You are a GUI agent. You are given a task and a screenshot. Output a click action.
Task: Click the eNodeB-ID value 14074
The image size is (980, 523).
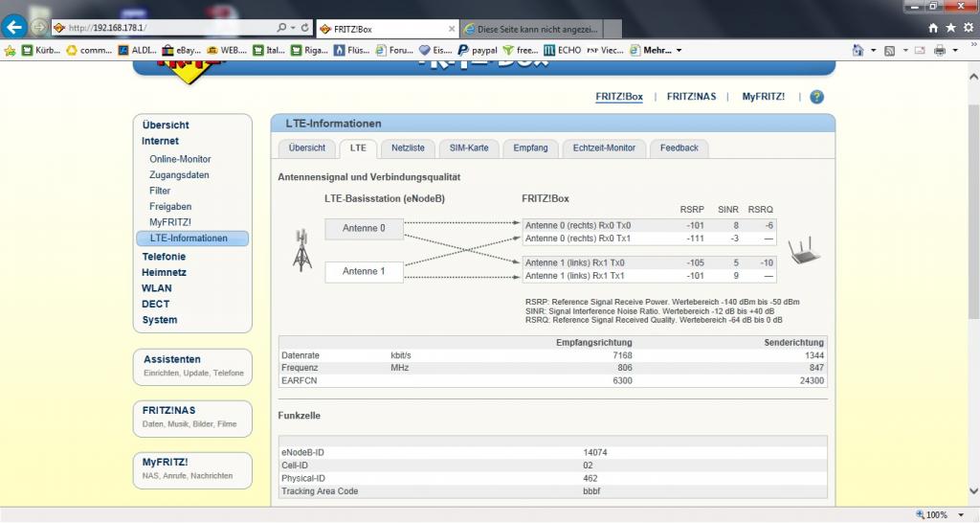595,452
